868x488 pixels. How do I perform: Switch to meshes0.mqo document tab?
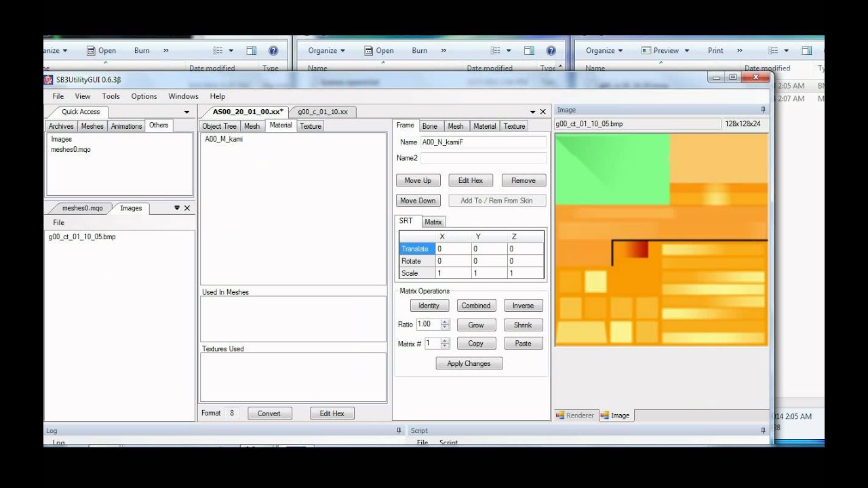tap(82, 208)
